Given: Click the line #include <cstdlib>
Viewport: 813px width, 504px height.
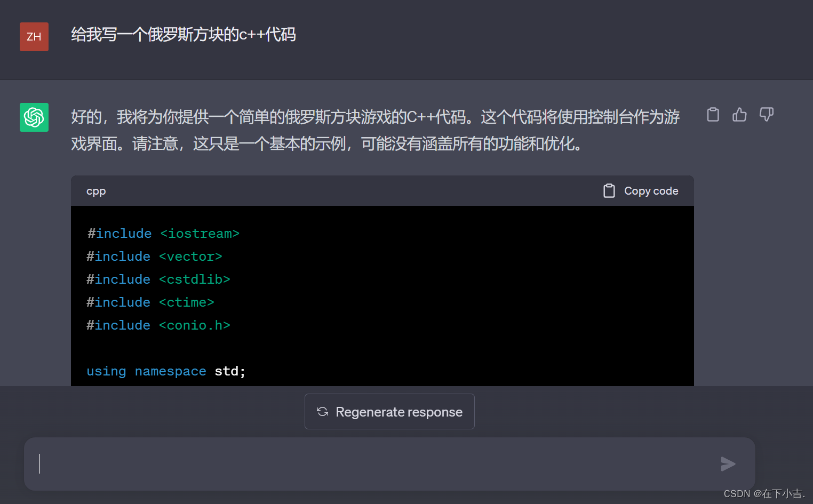Looking at the screenshot, I should tap(158, 279).
